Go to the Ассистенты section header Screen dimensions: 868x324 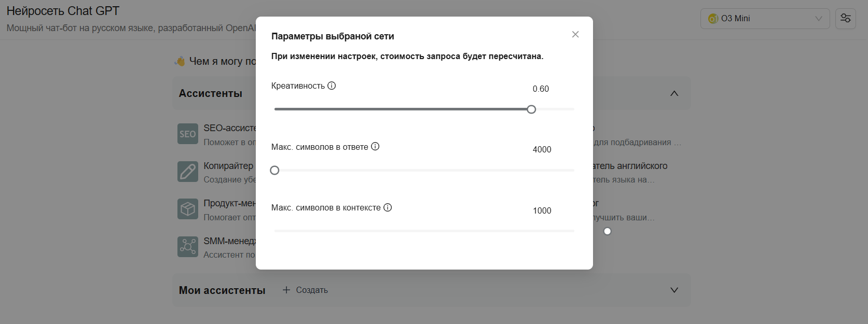click(210, 93)
